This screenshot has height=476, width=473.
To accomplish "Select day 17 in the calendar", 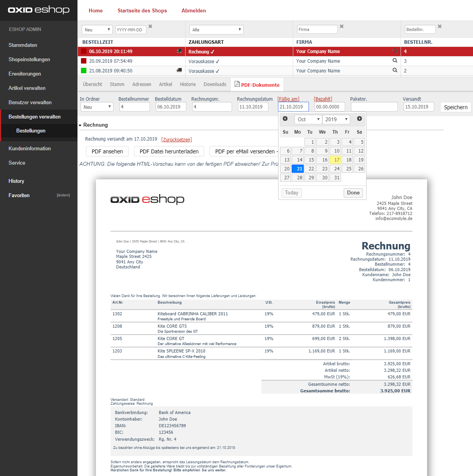I will click(335, 160).
